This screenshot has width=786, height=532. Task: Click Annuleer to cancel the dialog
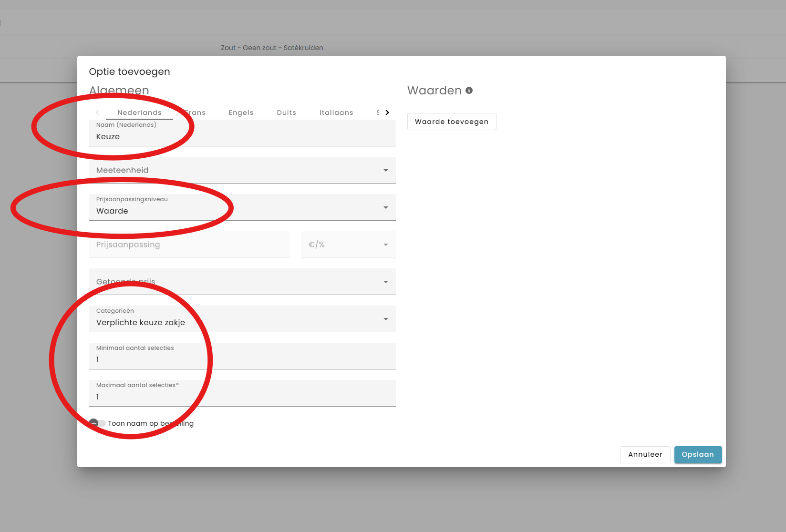pos(645,454)
